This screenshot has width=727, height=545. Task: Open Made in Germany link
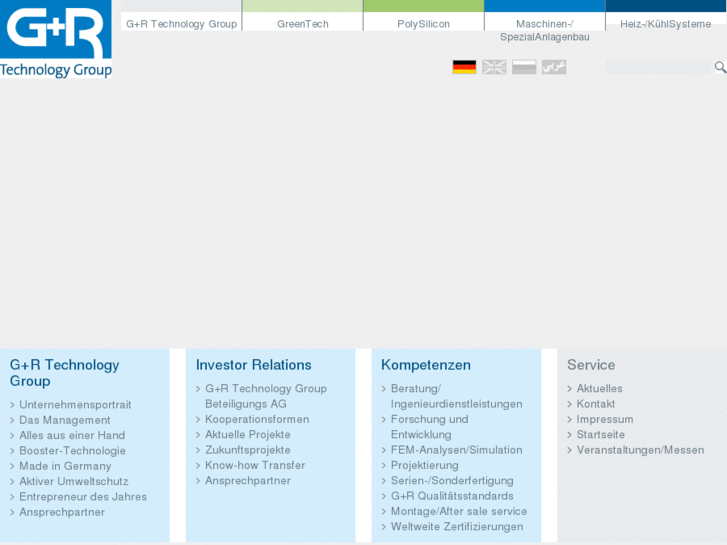(x=65, y=466)
